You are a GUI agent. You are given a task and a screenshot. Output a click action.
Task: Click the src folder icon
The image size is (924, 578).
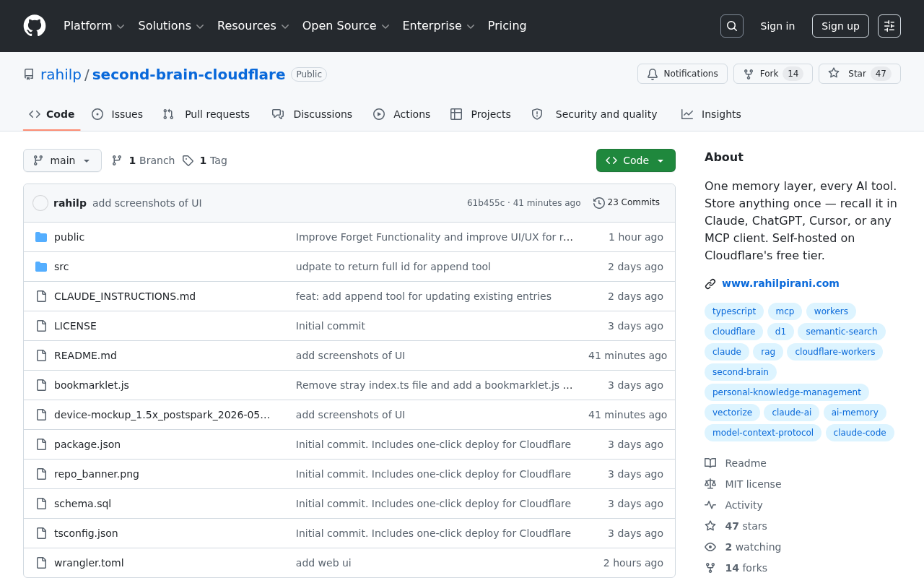tap(41, 267)
